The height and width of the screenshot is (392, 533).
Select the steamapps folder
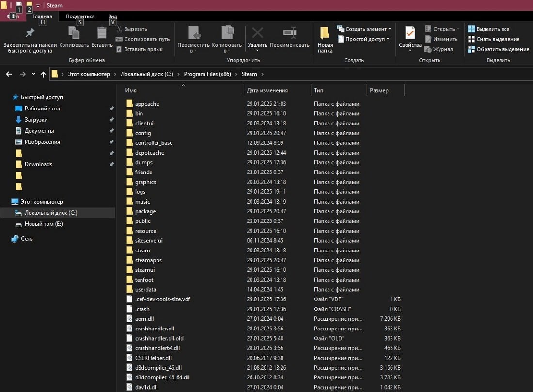pyautogui.click(x=148, y=260)
